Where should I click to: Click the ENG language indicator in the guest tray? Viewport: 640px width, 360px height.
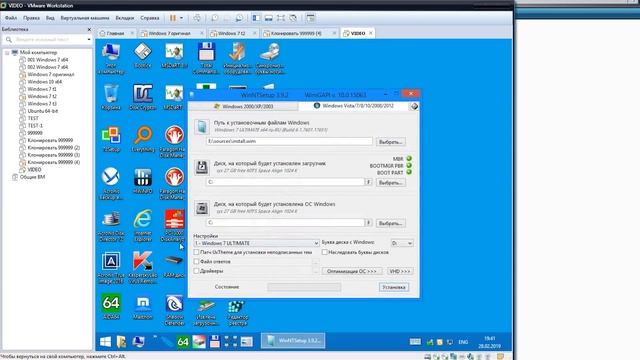(463, 342)
